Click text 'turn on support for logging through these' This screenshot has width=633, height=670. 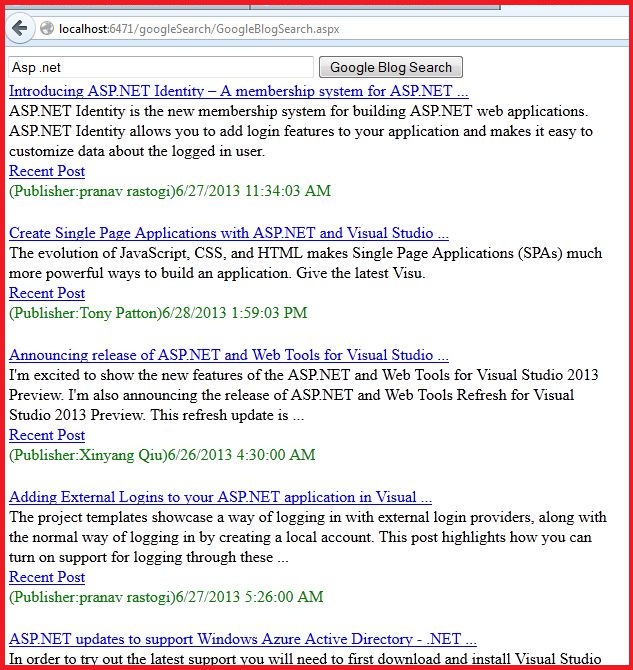[141, 557]
